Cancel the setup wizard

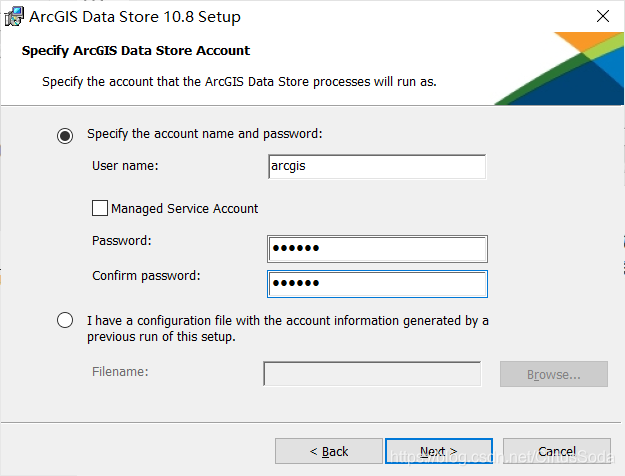(x=556, y=451)
